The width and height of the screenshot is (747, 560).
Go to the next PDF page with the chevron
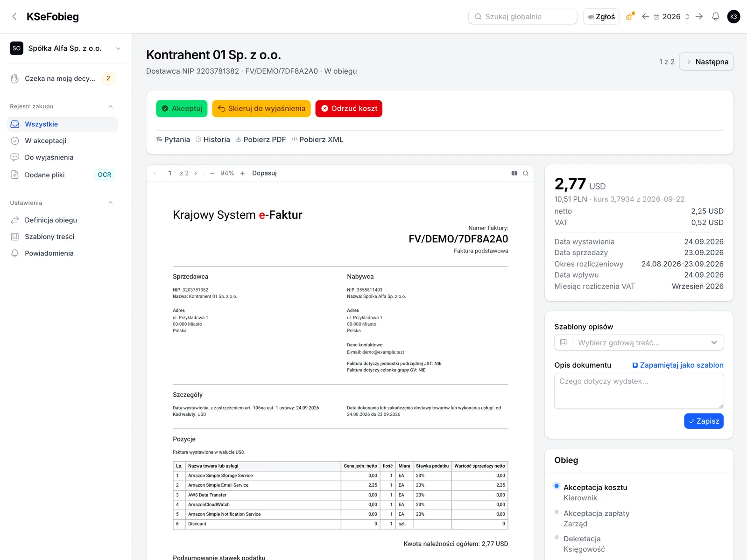click(196, 173)
